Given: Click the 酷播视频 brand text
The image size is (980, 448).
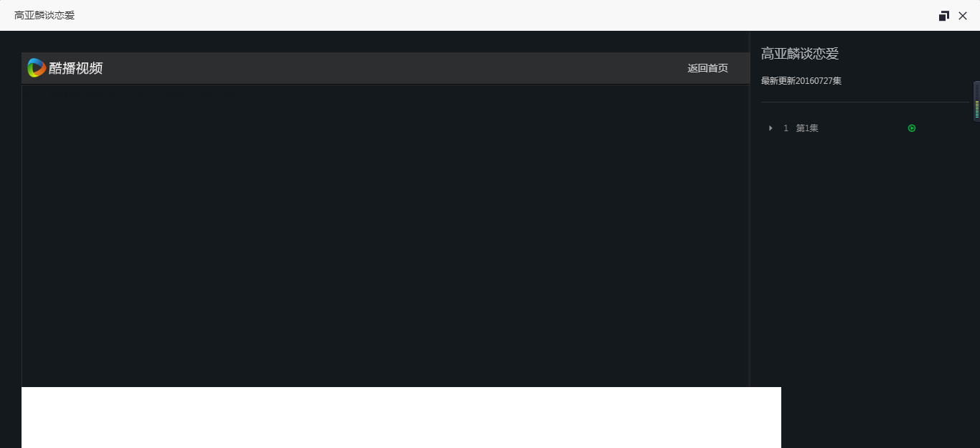Looking at the screenshot, I should [76, 68].
